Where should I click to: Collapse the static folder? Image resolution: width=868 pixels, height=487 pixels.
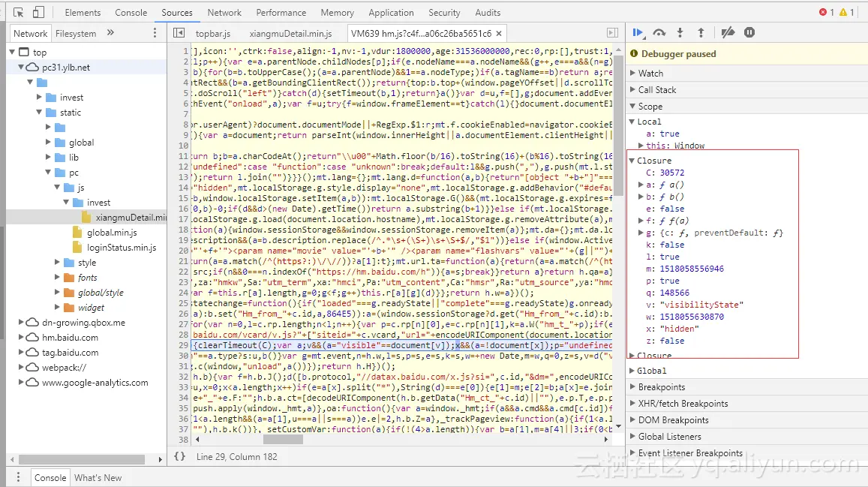(39, 112)
